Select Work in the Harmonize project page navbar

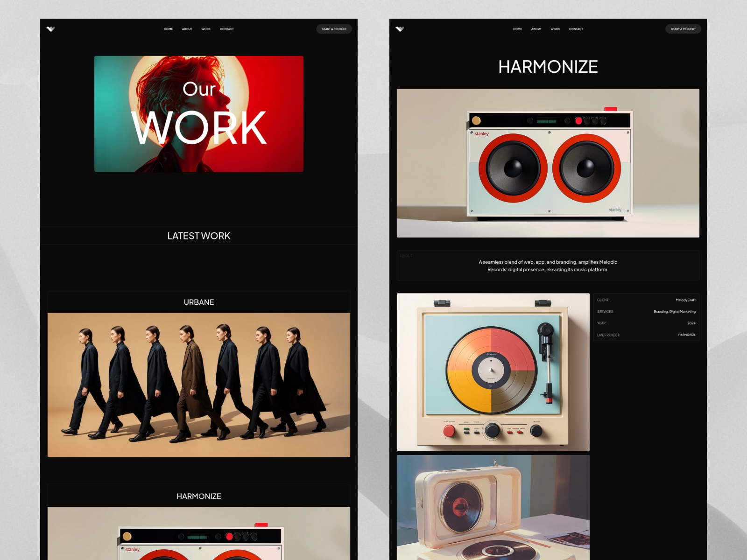coord(555,29)
